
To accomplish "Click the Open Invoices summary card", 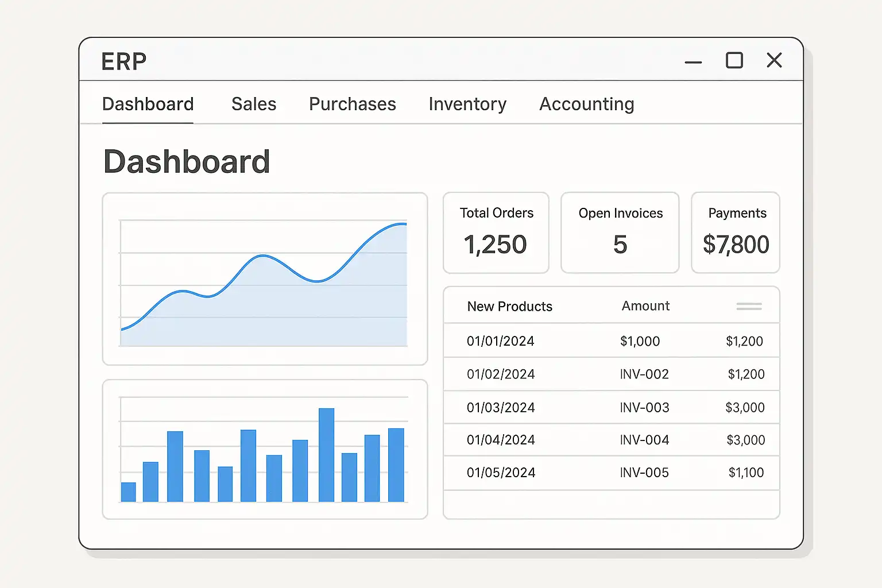I will pos(620,233).
